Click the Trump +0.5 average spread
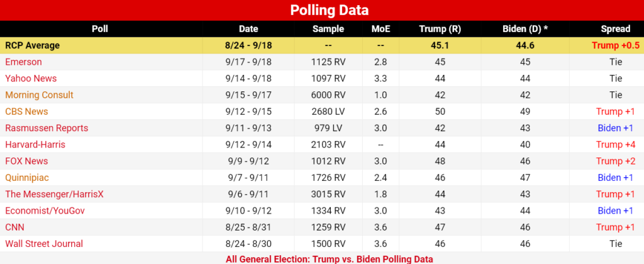Image resolution: width=644 pixels, height=264 pixels. (616, 45)
